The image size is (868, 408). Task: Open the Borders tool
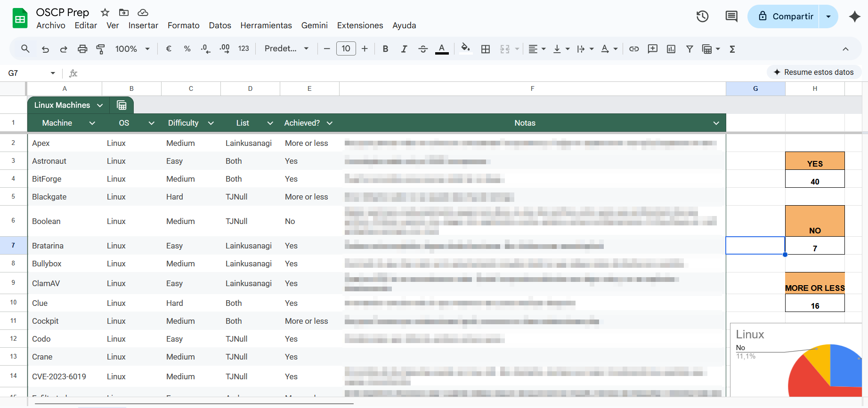coord(486,49)
